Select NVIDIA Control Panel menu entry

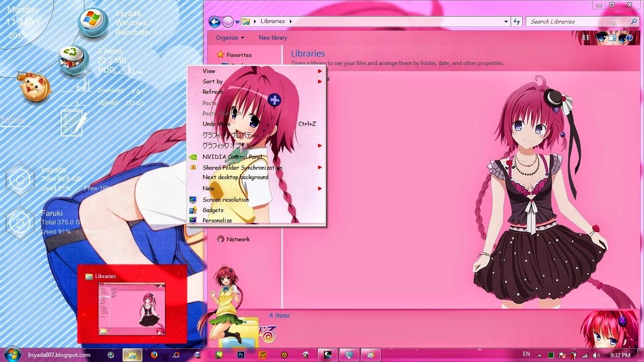coord(233,156)
